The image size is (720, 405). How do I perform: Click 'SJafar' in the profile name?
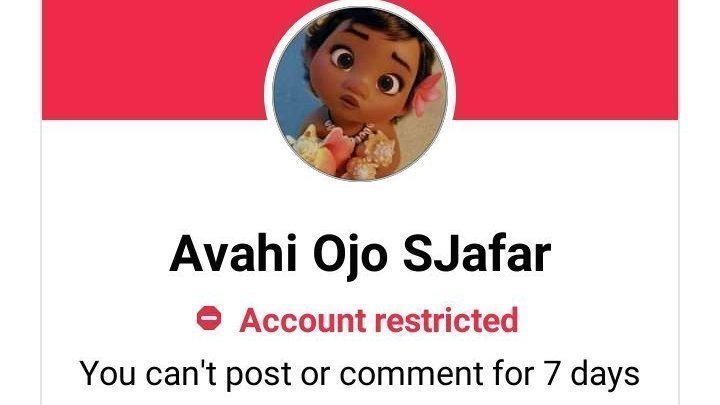(x=477, y=253)
